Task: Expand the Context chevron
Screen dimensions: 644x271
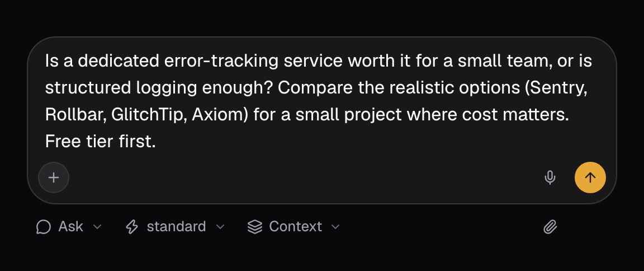Action: pyautogui.click(x=335, y=227)
